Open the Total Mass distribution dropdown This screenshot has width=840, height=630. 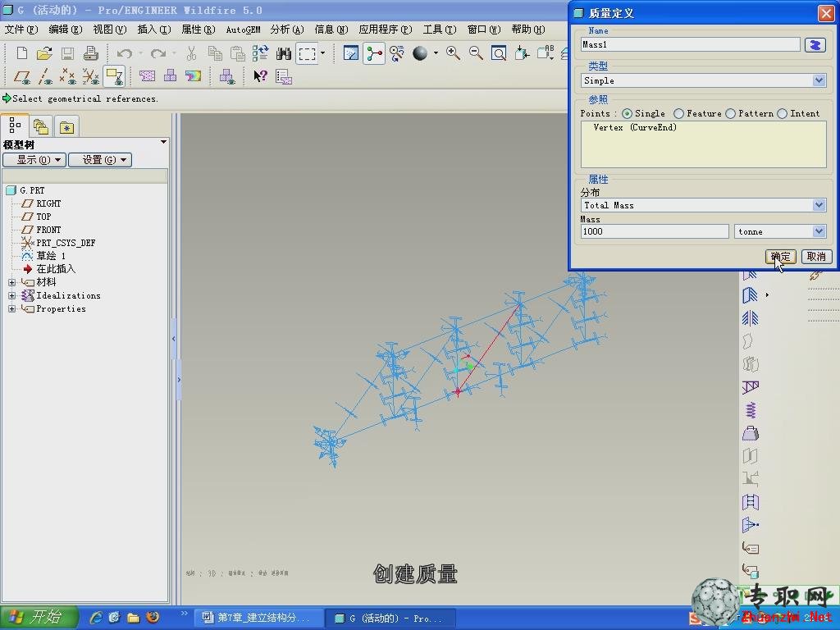[819, 205]
